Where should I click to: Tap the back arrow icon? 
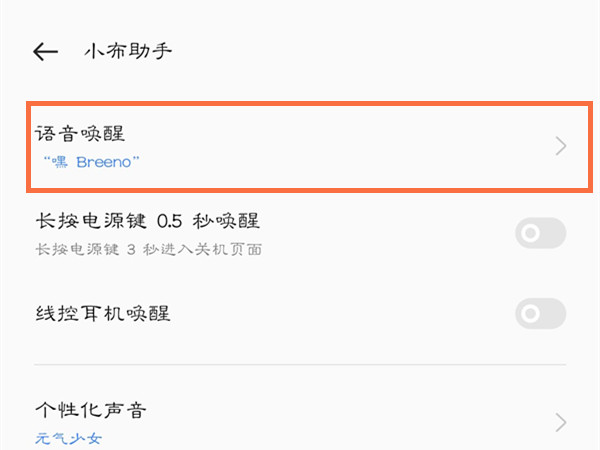45,51
